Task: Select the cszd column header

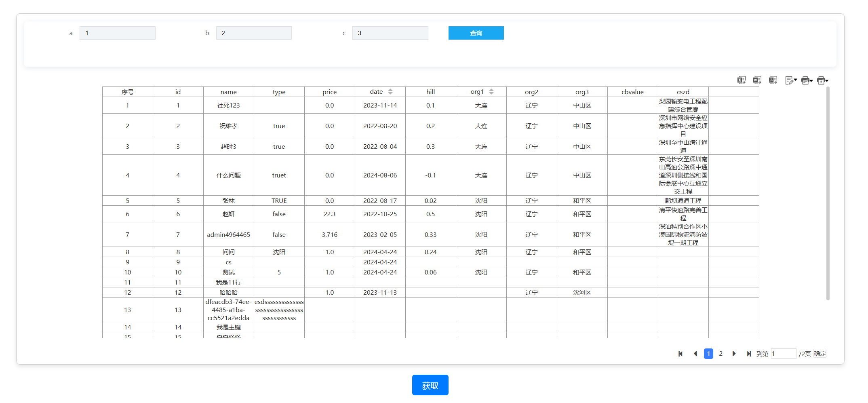Action: pos(683,92)
